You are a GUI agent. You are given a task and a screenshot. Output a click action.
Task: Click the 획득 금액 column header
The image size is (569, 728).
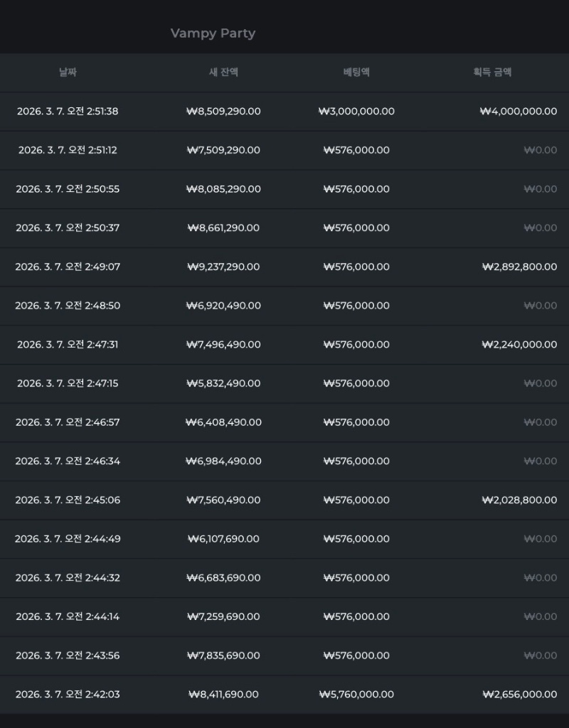point(492,72)
